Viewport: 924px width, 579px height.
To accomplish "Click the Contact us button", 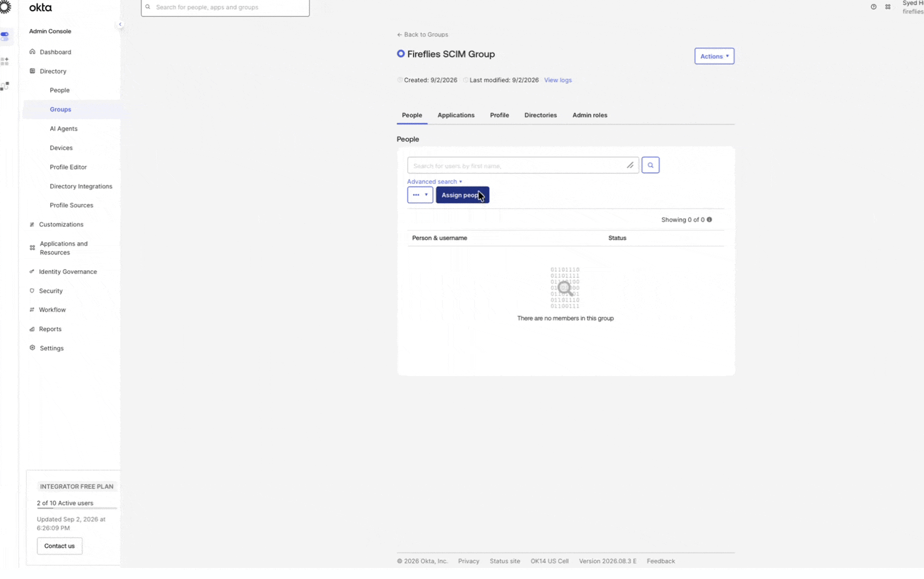I will point(60,546).
